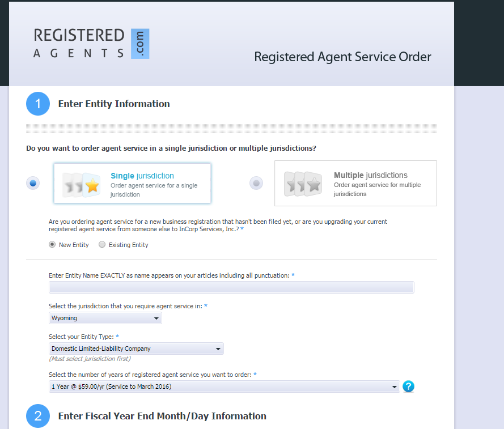Choose the New Entity radio option
The width and height of the screenshot is (504, 429).
pyautogui.click(x=52, y=245)
